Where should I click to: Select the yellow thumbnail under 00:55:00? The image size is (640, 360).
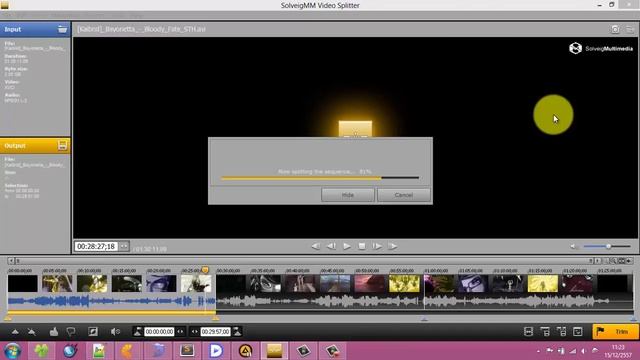(x=404, y=283)
